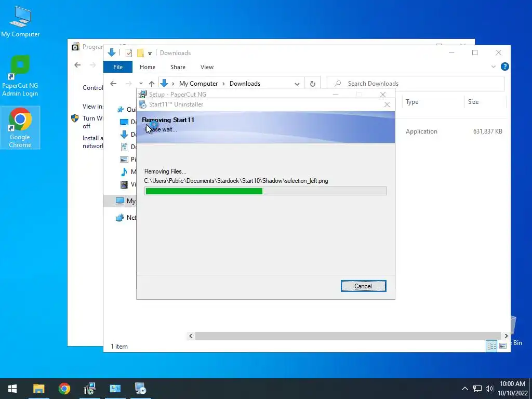Switch to the Share ribbon tab

click(x=178, y=67)
